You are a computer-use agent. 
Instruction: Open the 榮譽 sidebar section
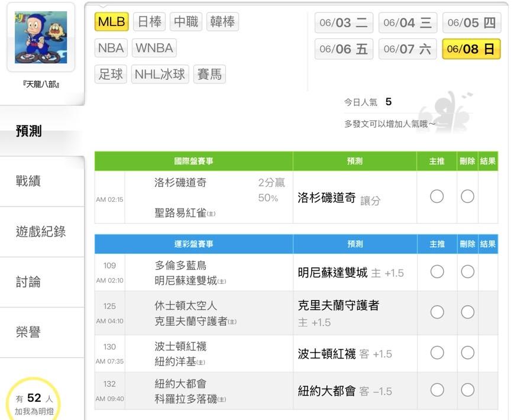[x=42, y=332]
